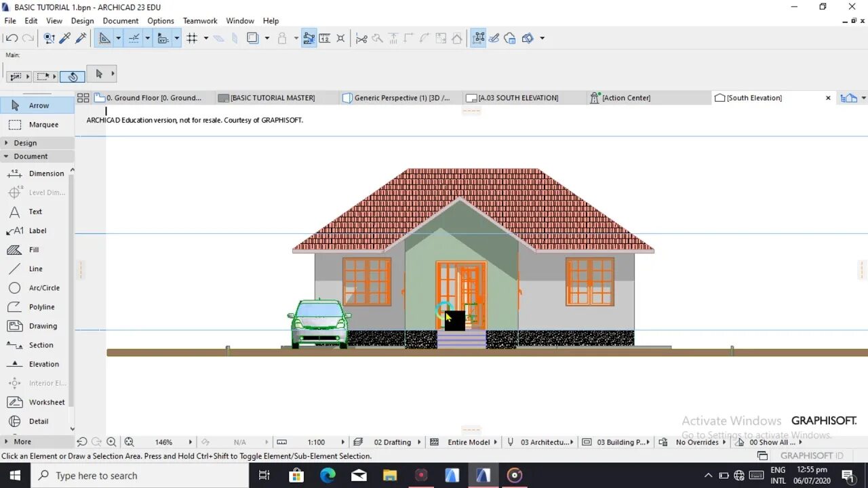The width and height of the screenshot is (868, 488).
Task: Collapse the Document toolbox group
Action: tap(37, 157)
